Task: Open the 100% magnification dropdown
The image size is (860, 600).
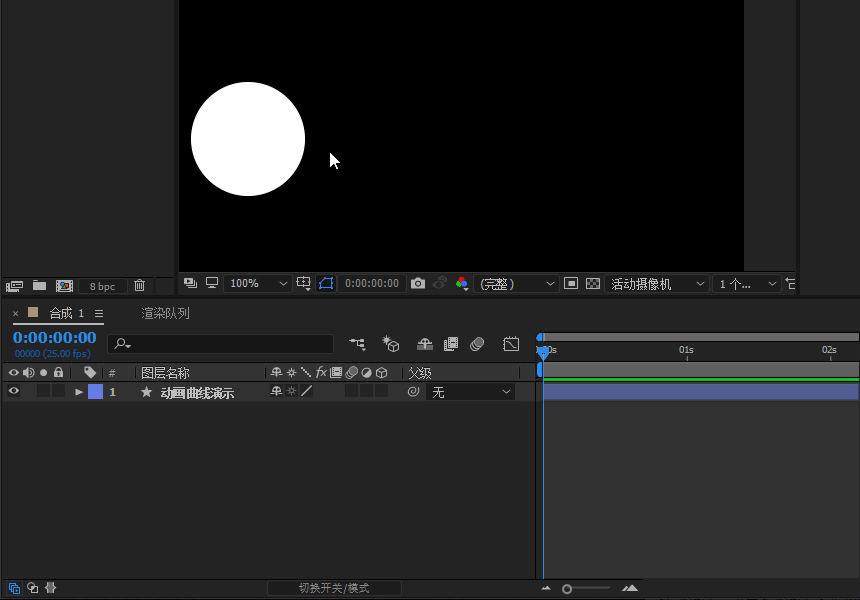Action: [x=257, y=284]
